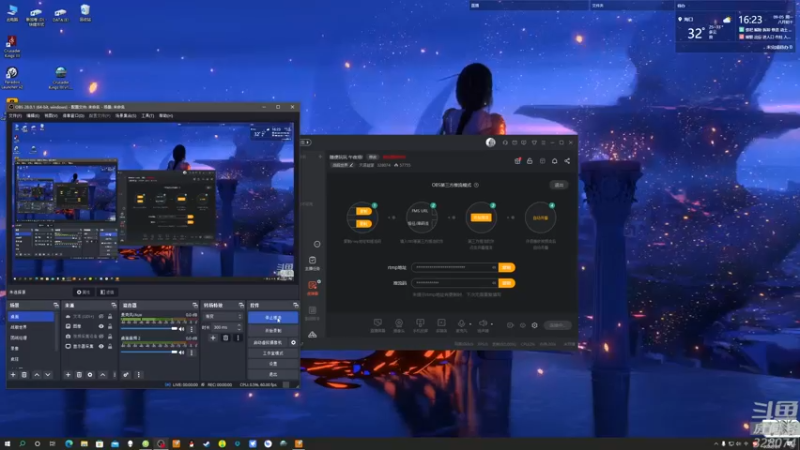Open settings gear in streaming app bottom bar
Screen dimensions: 800x450
(534, 325)
